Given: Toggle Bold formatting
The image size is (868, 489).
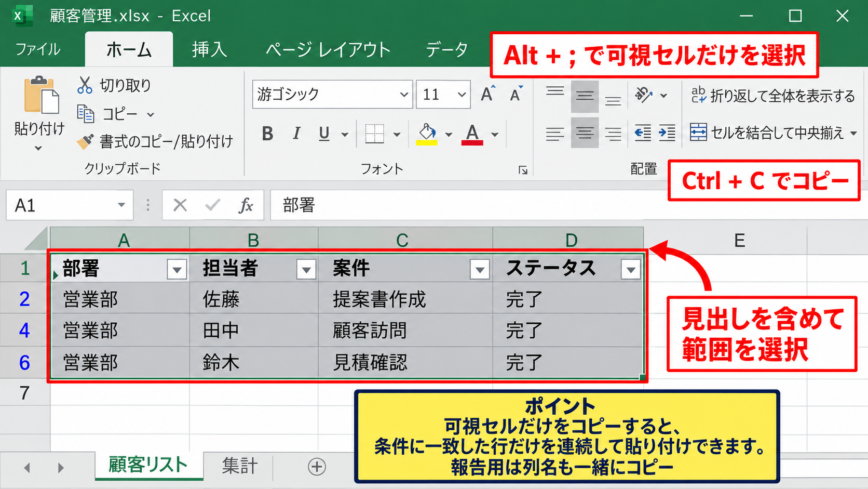Looking at the screenshot, I should 267,134.
